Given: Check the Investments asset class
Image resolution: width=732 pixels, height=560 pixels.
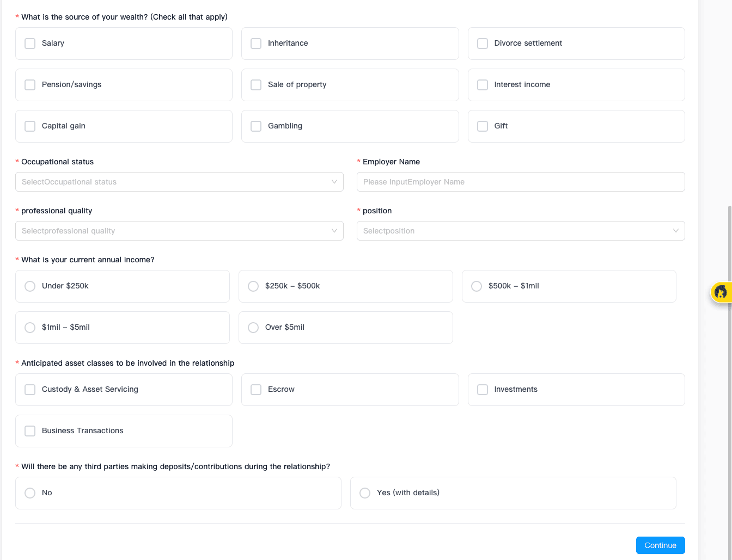Looking at the screenshot, I should (483, 390).
